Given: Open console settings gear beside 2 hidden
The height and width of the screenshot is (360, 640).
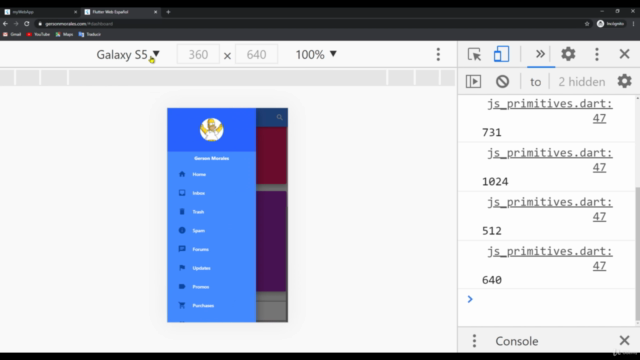Looking at the screenshot, I should (624, 81).
